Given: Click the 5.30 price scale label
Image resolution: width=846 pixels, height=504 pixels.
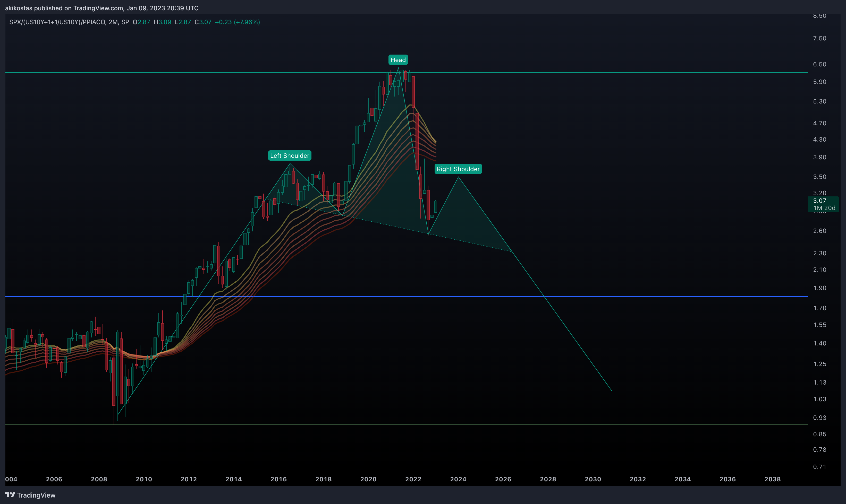Looking at the screenshot, I should tap(819, 101).
